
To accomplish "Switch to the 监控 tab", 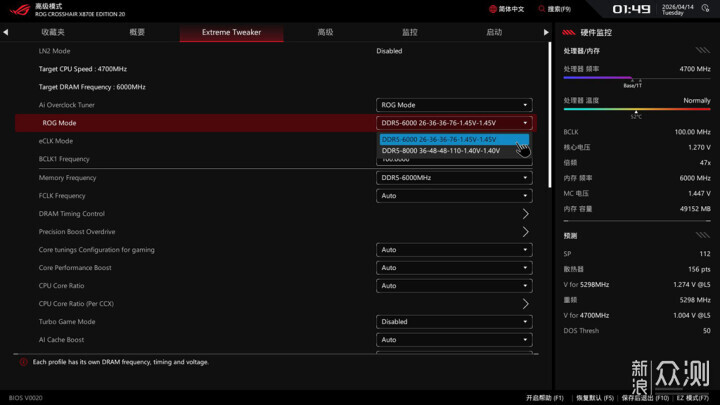I will coord(410,32).
